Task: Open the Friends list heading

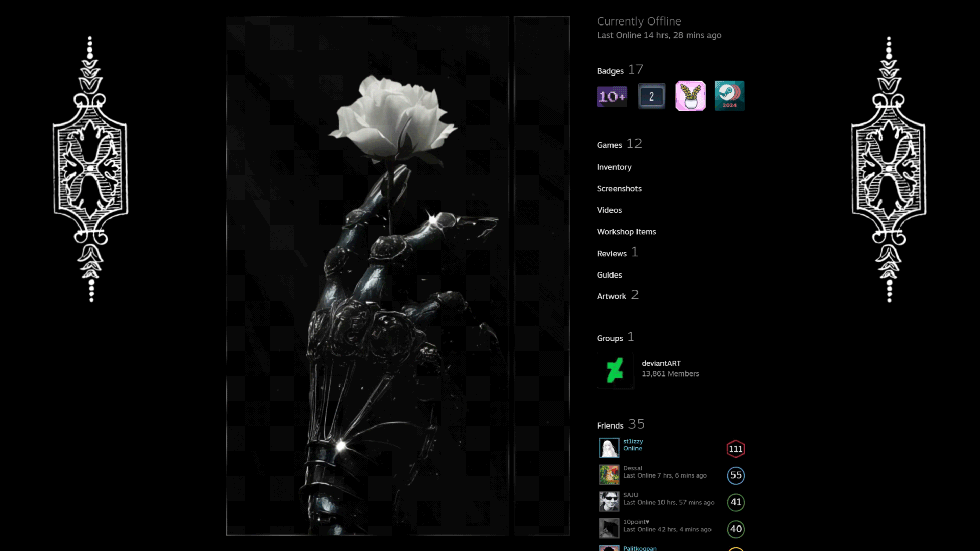Action: pyautogui.click(x=610, y=425)
